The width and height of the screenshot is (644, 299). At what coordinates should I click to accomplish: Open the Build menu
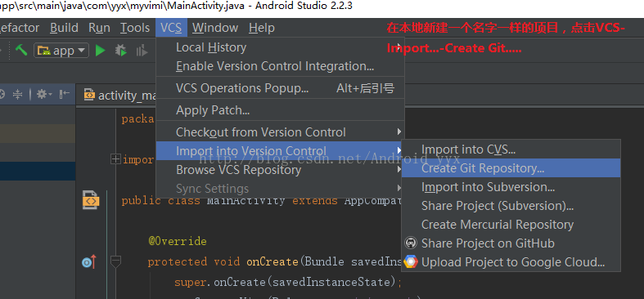click(64, 28)
